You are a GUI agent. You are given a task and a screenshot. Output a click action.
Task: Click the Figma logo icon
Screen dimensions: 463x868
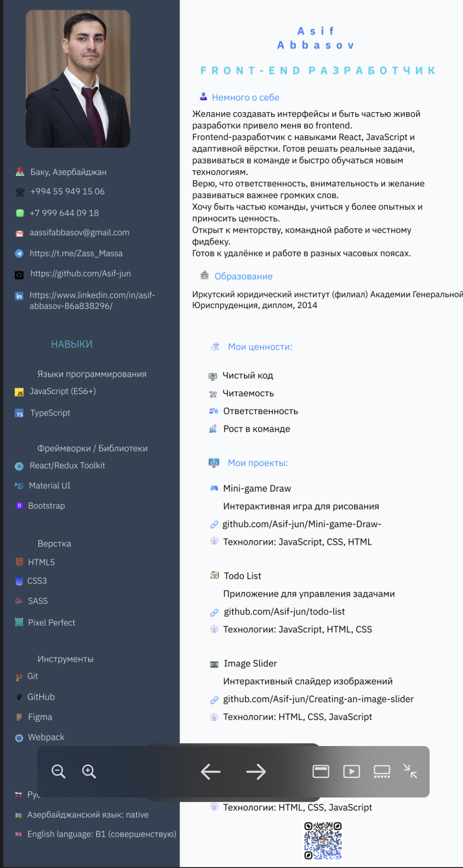point(19,717)
